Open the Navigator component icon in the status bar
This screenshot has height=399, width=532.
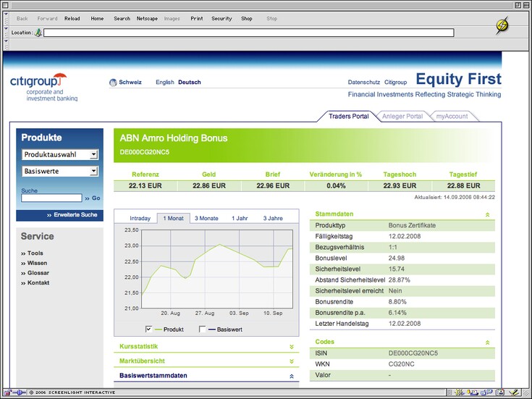pos(459,393)
